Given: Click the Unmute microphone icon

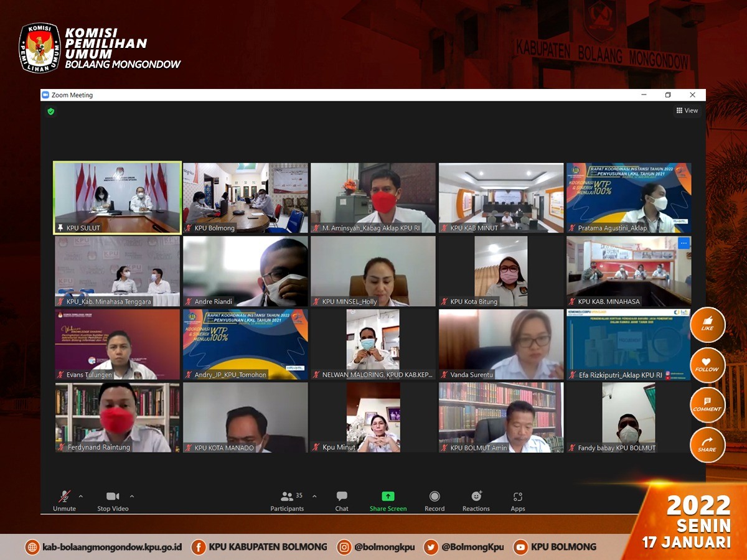Looking at the screenshot, I should 64,497.
